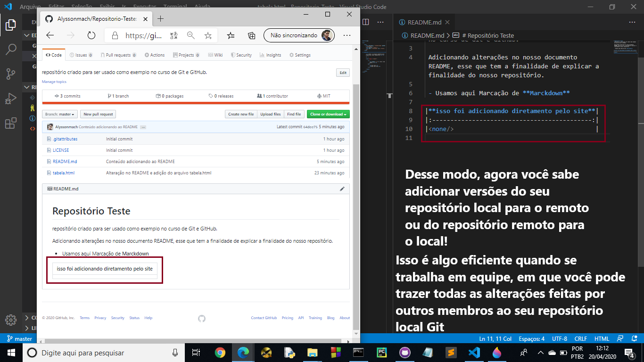Viewport: 644px width, 362px height.
Task: Open the Task View button on the taskbar
Action: tap(197, 353)
